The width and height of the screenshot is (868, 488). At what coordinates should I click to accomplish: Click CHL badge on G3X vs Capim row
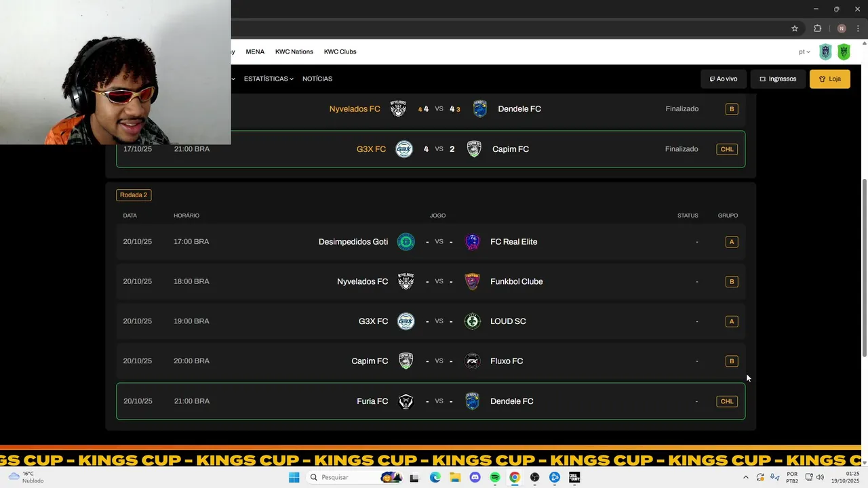click(x=727, y=149)
